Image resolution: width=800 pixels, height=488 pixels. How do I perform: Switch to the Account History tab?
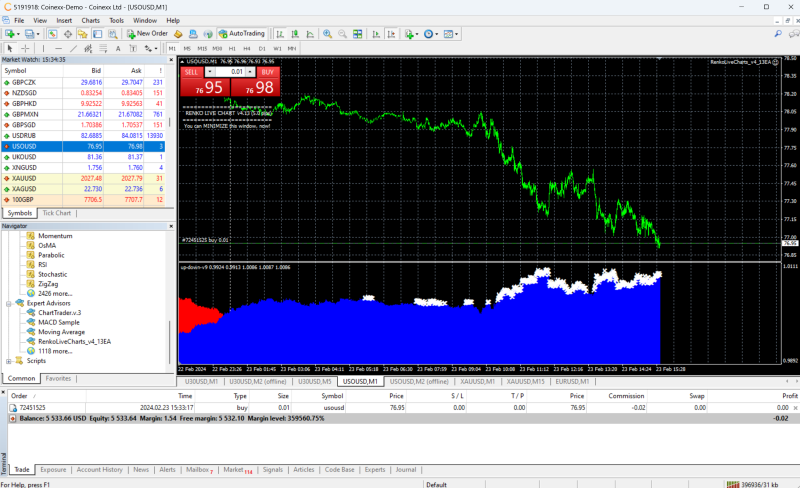tap(99, 469)
